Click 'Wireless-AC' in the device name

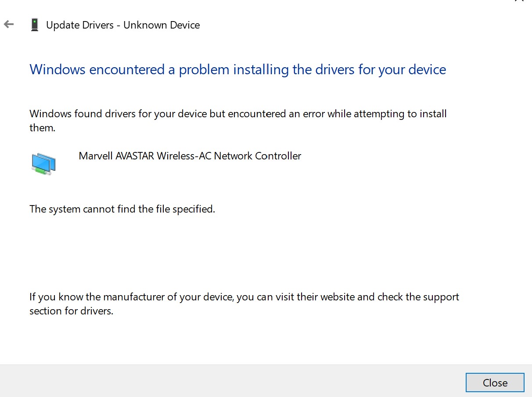[184, 156]
